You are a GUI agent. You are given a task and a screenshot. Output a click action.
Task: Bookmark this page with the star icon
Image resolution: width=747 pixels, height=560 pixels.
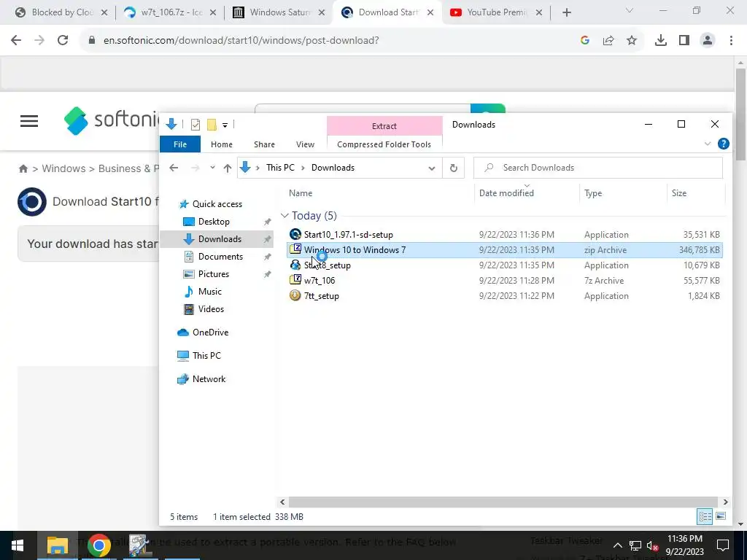[x=632, y=41]
